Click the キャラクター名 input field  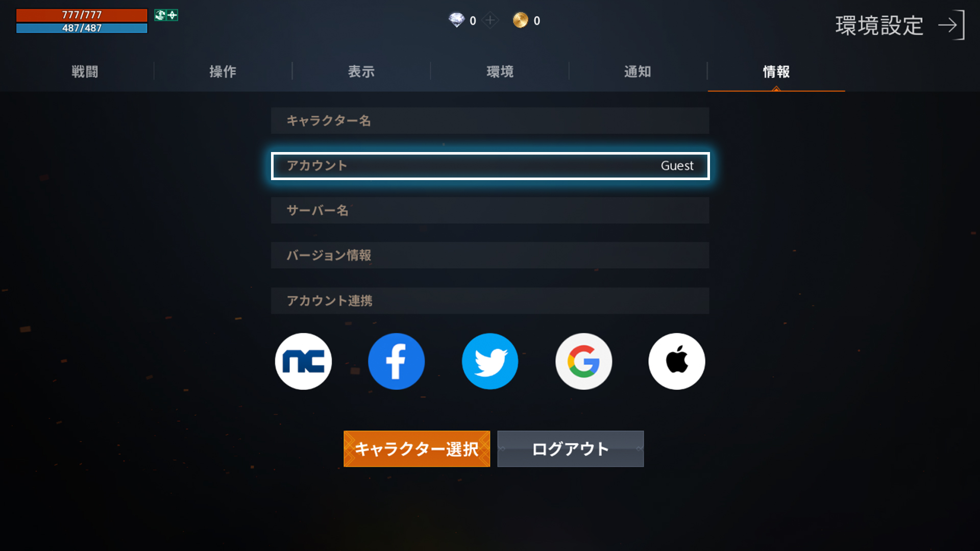(x=490, y=120)
